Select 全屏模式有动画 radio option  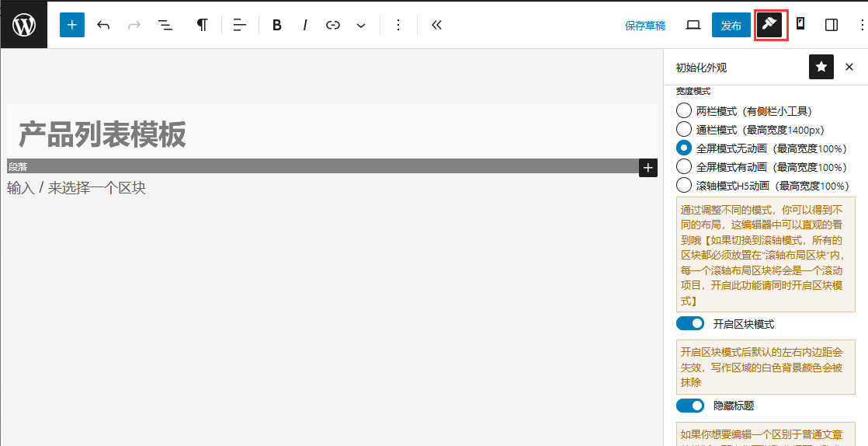click(x=684, y=167)
